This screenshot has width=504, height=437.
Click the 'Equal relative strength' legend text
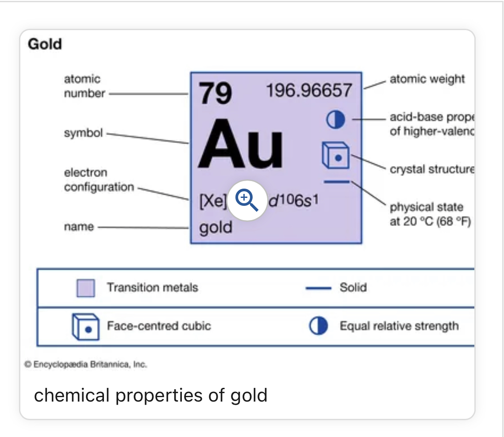click(399, 326)
